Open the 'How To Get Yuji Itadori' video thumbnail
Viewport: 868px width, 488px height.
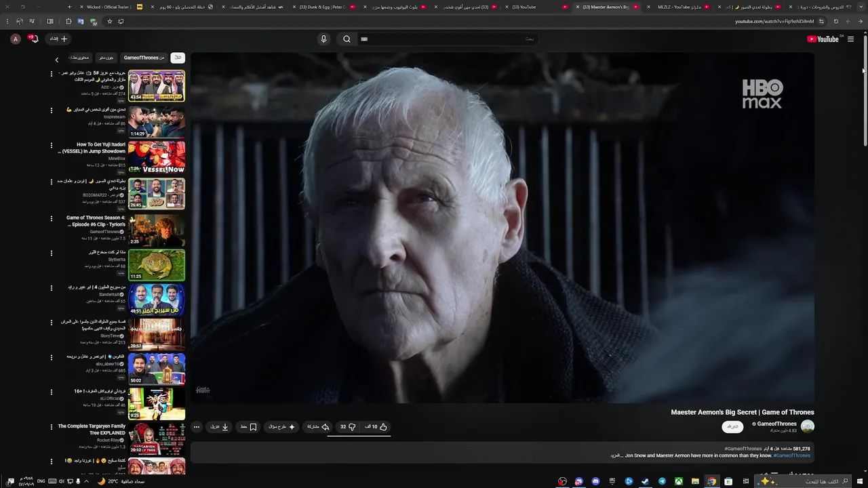point(157,157)
